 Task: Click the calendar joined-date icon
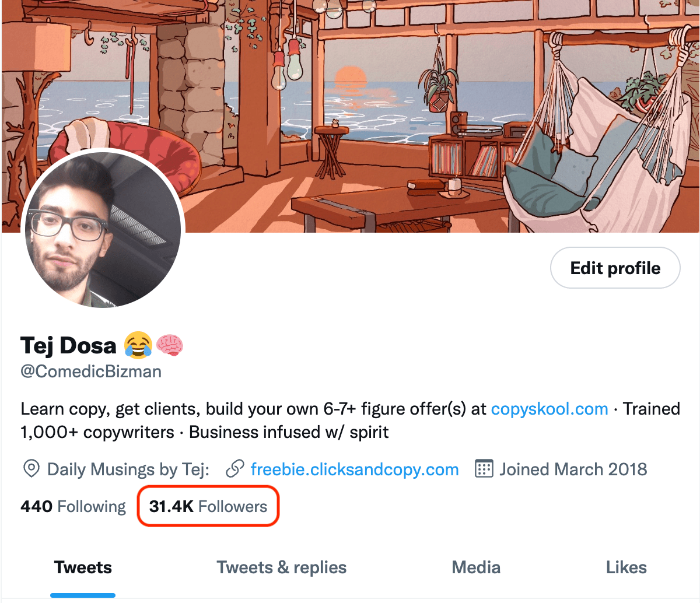[484, 469]
